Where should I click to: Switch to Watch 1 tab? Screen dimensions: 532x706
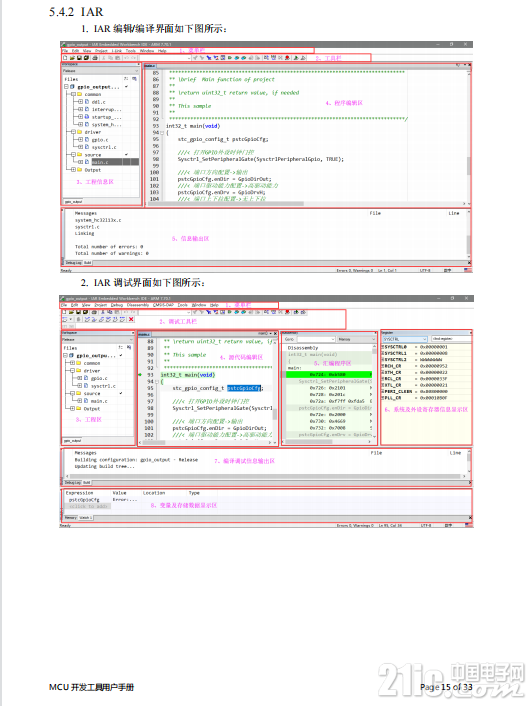(86, 518)
